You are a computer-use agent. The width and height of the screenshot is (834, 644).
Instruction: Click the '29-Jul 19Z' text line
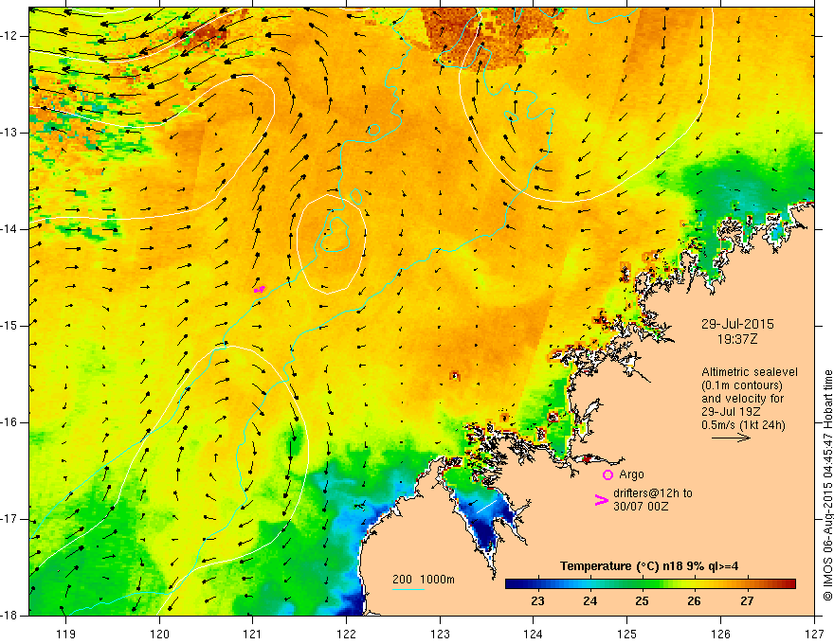pos(730,412)
